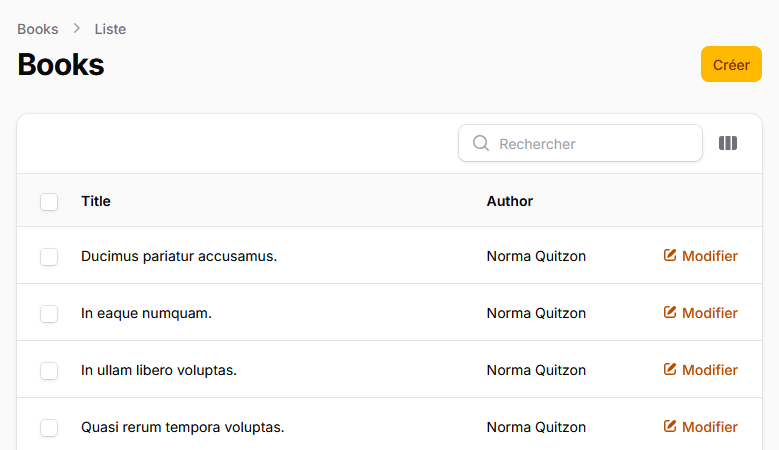779x450 pixels.
Task: Select checkbox for In eaque numquam
Action: (x=49, y=314)
